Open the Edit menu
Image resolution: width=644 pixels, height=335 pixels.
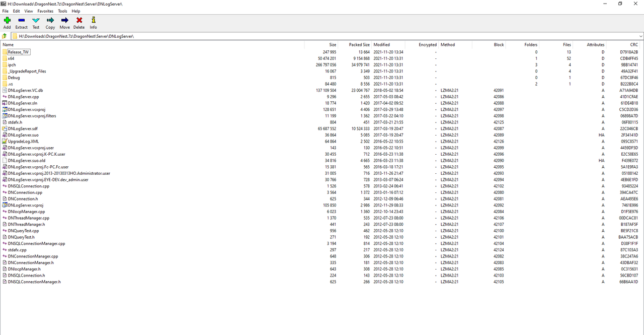point(17,11)
